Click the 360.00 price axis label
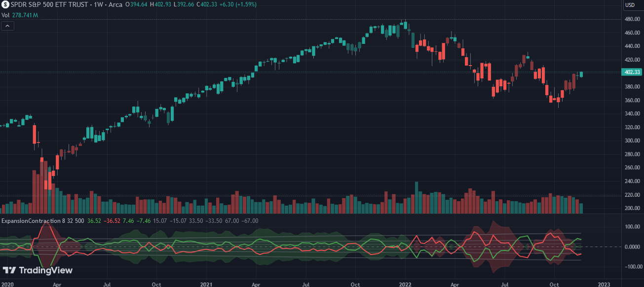Screen dimensions: 644x287 (632, 100)
